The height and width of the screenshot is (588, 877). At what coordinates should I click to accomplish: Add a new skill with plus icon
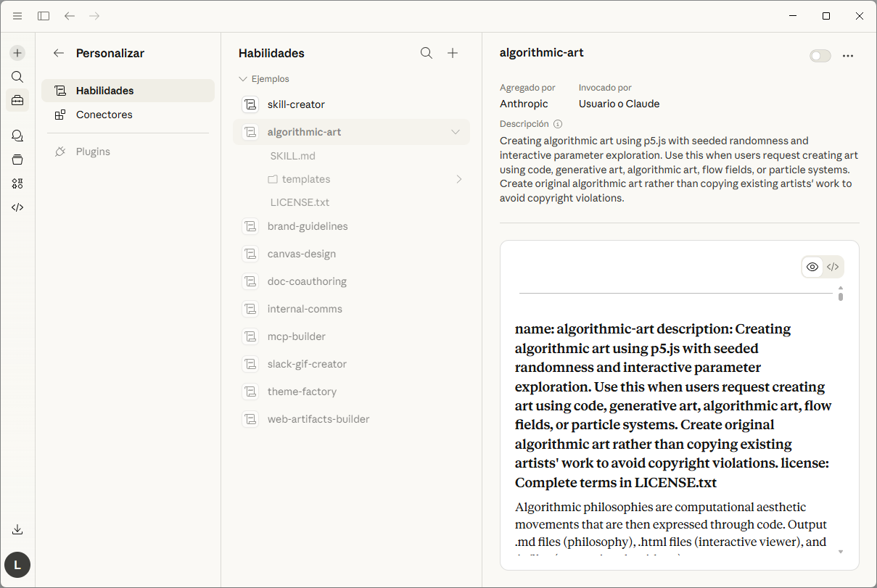point(453,53)
